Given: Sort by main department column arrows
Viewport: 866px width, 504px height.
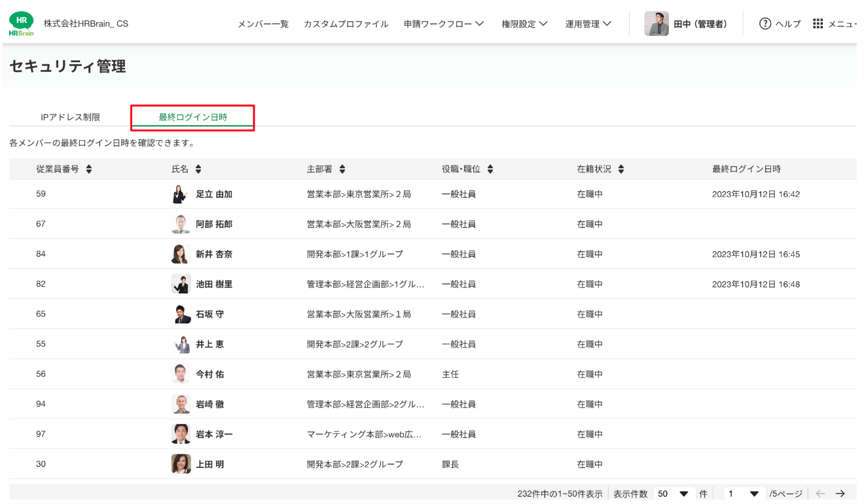Looking at the screenshot, I should [342, 170].
